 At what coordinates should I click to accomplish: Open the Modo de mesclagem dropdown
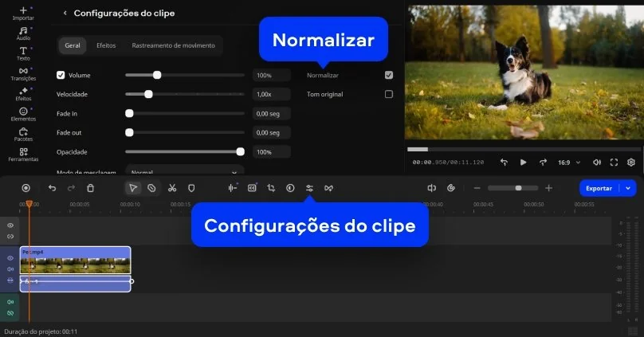point(184,170)
